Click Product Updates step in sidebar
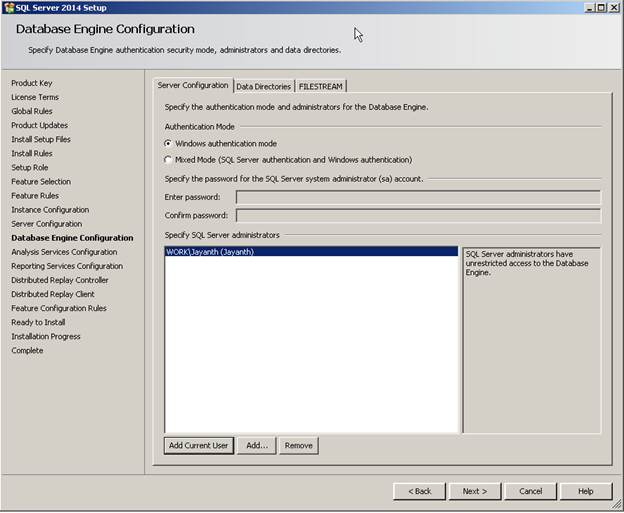Viewport: 624px width, 513px height. 39,125
